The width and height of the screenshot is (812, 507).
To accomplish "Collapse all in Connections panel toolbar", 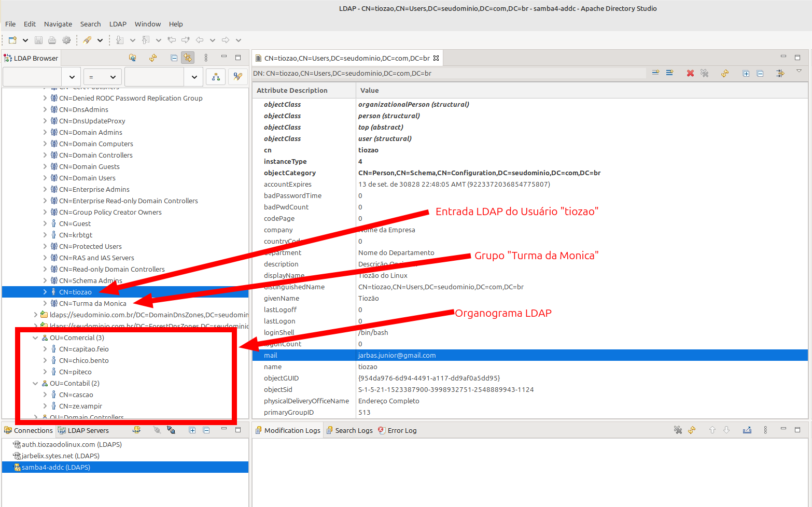I will [206, 430].
